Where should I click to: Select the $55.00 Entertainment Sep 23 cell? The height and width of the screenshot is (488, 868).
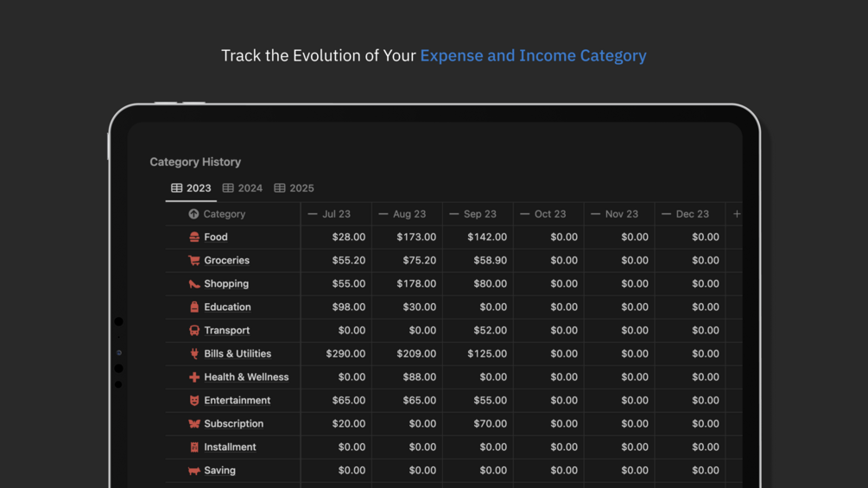tap(478, 400)
